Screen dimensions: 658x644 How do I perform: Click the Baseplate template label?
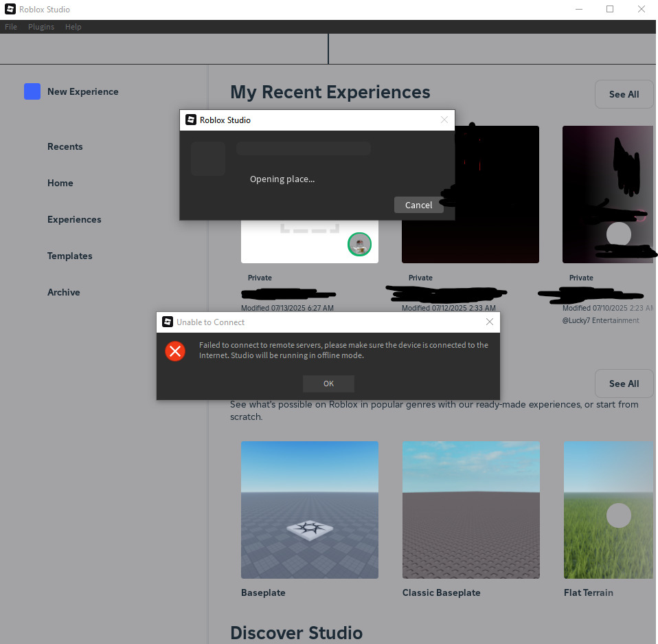[263, 592]
